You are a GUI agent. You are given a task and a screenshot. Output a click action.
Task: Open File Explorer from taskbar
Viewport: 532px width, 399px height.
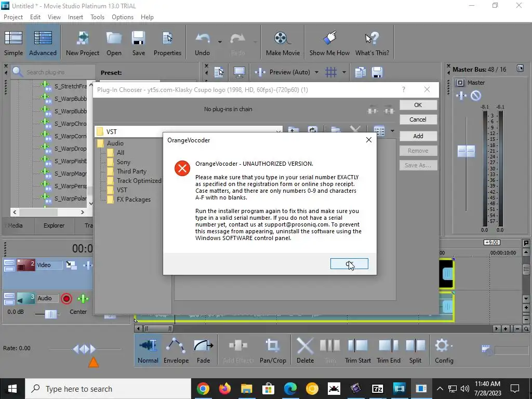pyautogui.click(x=247, y=389)
